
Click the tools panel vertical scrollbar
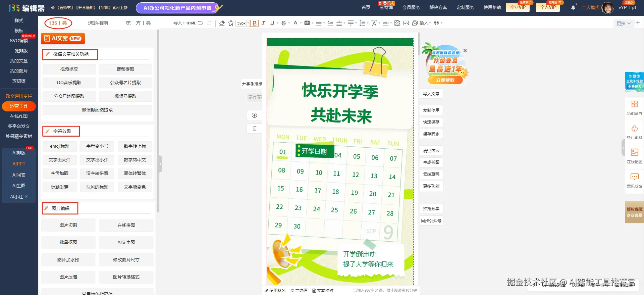point(157,121)
